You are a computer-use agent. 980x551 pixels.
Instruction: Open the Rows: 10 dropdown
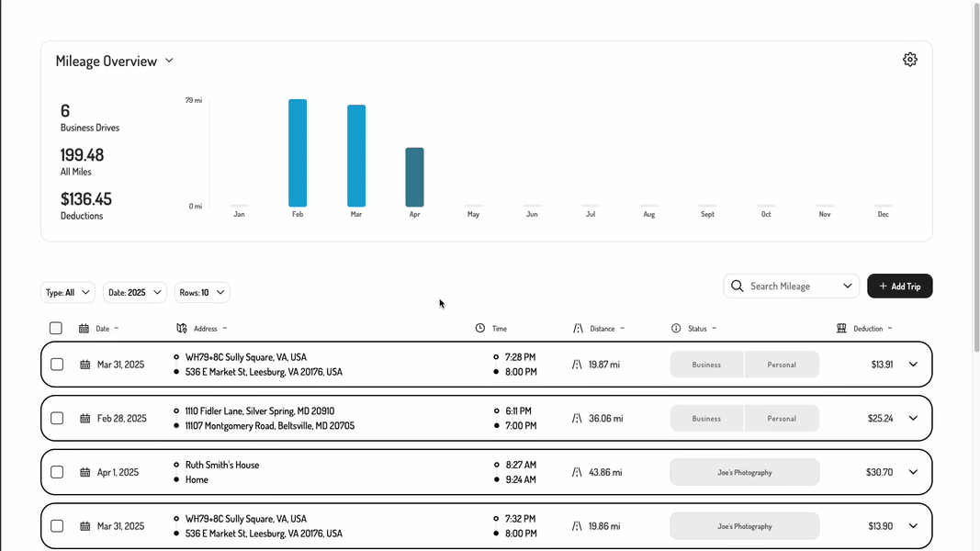pyautogui.click(x=201, y=292)
